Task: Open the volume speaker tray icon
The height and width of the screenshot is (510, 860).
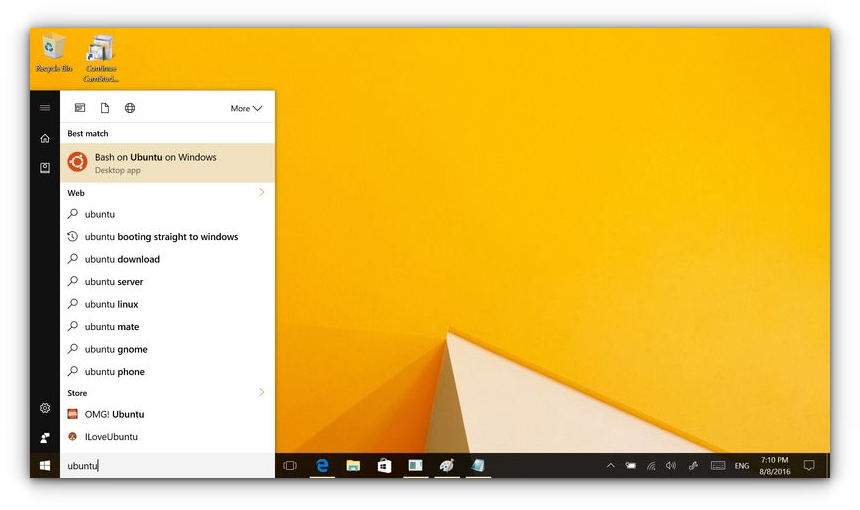Action: click(x=671, y=466)
